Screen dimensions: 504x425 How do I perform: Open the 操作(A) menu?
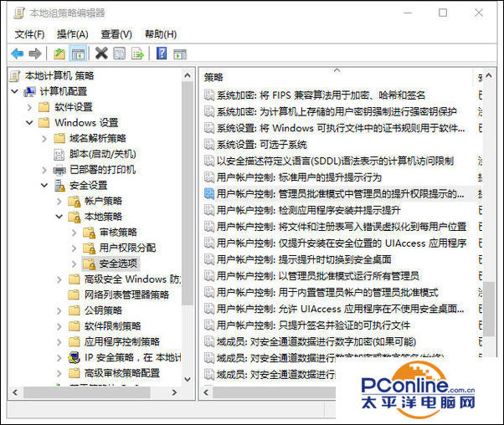(x=72, y=34)
